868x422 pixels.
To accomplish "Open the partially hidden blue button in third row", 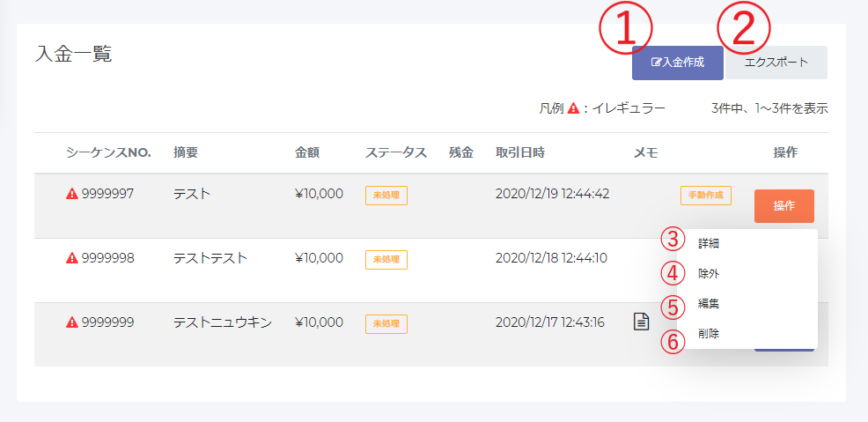I will 783,349.
